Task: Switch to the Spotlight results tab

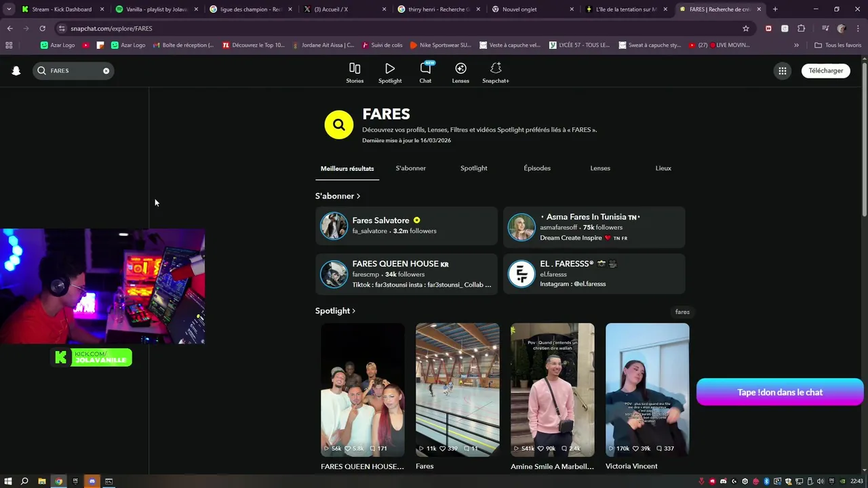Action: point(474,168)
